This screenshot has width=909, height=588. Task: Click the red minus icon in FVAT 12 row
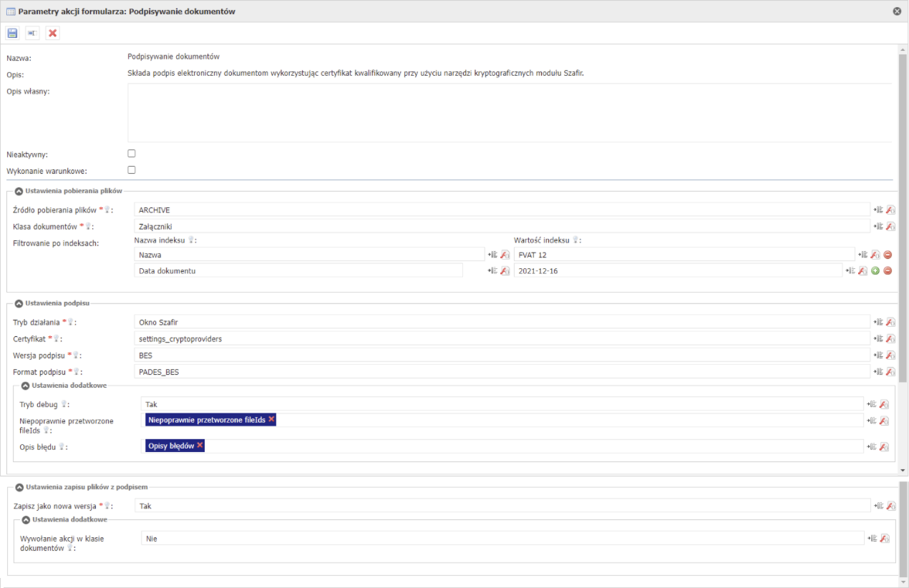(888, 255)
